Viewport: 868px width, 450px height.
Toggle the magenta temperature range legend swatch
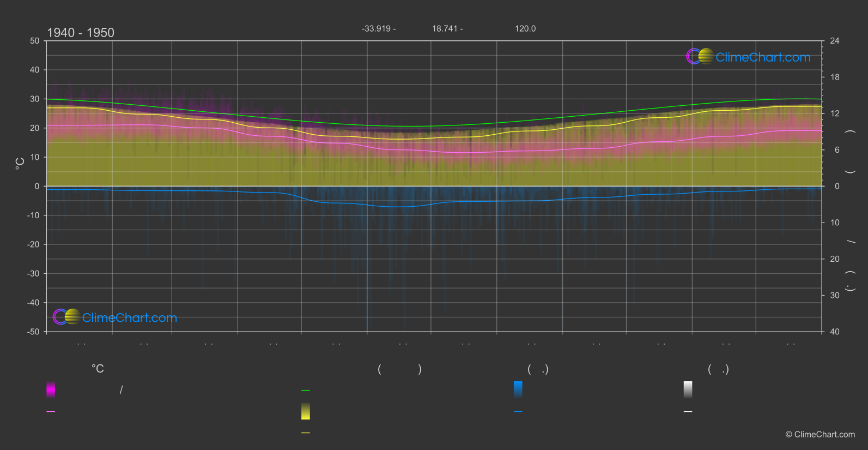(x=51, y=389)
